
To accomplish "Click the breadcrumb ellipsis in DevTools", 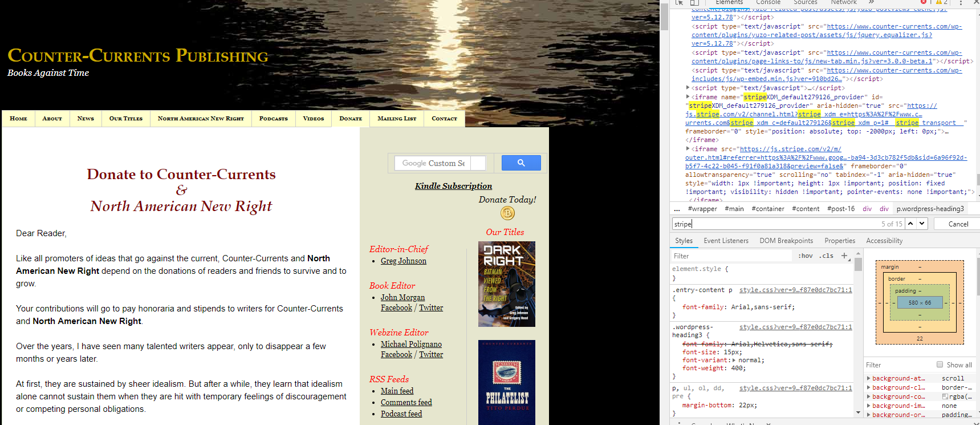I will click(677, 209).
